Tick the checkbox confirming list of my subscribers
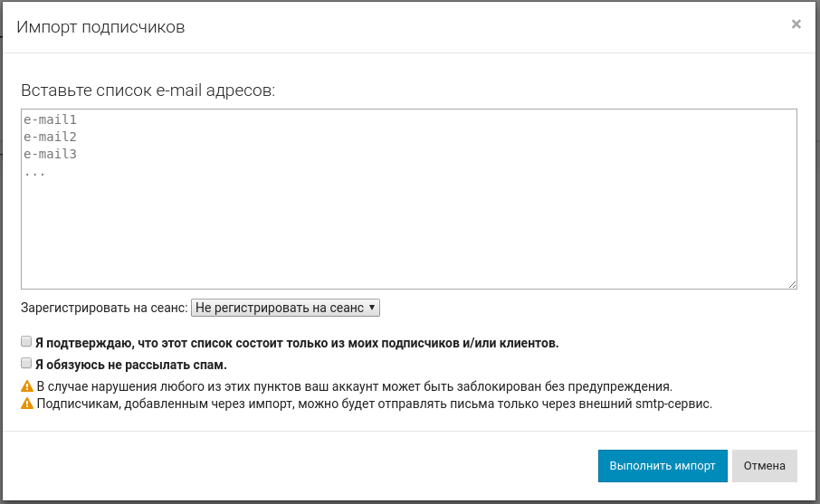This screenshot has height=504, width=820. click(x=26, y=342)
